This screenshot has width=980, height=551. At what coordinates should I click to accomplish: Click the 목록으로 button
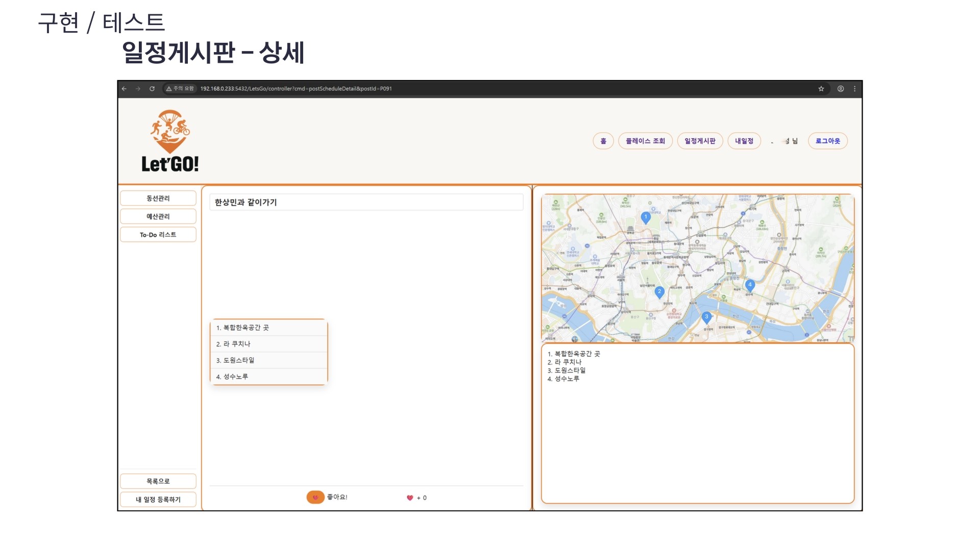pyautogui.click(x=158, y=481)
